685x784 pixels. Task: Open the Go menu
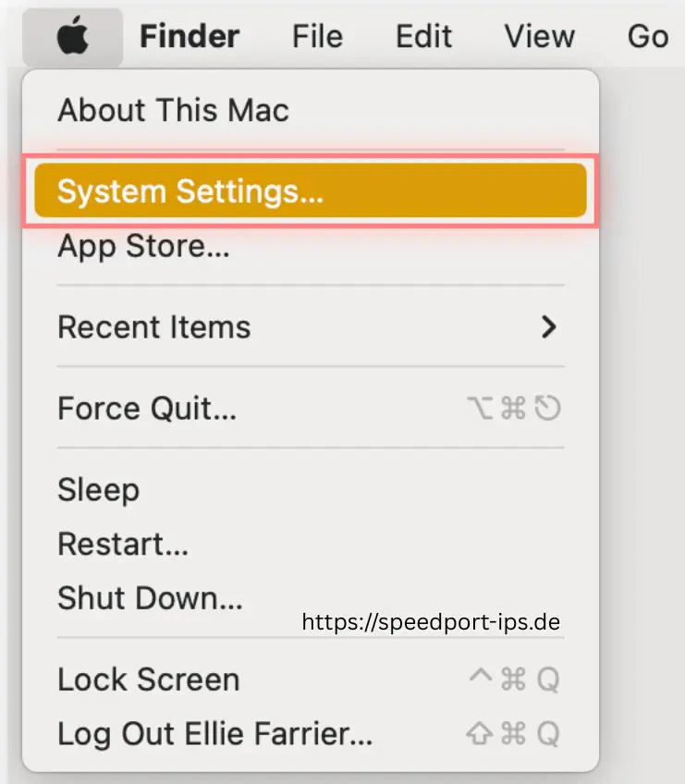[646, 36]
